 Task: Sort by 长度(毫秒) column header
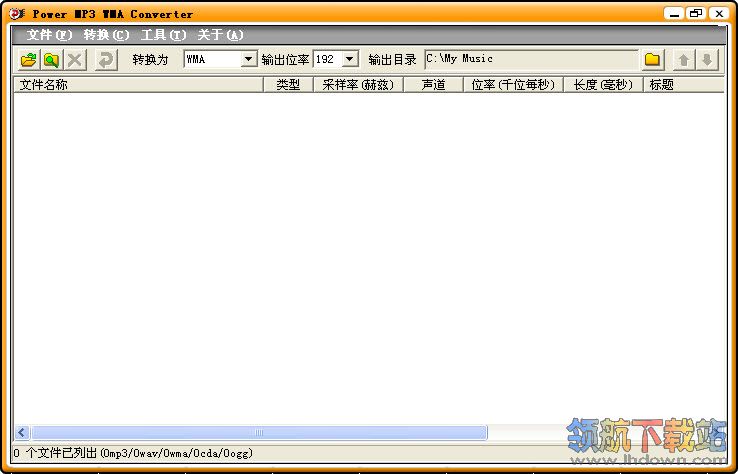click(603, 85)
